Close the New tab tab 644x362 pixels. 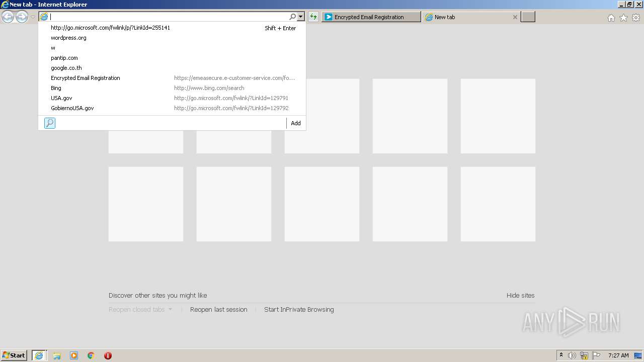click(x=515, y=17)
